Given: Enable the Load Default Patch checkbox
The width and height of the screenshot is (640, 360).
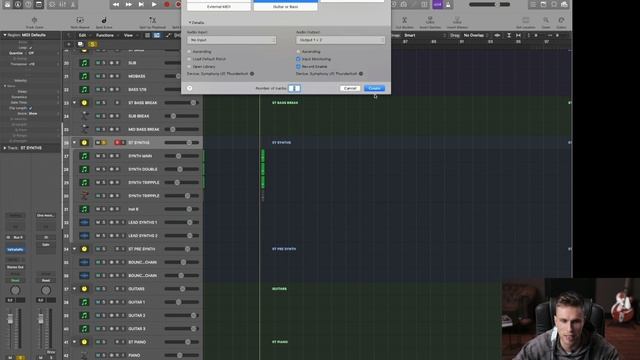Looking at the screenshot, I should point(189,59).
